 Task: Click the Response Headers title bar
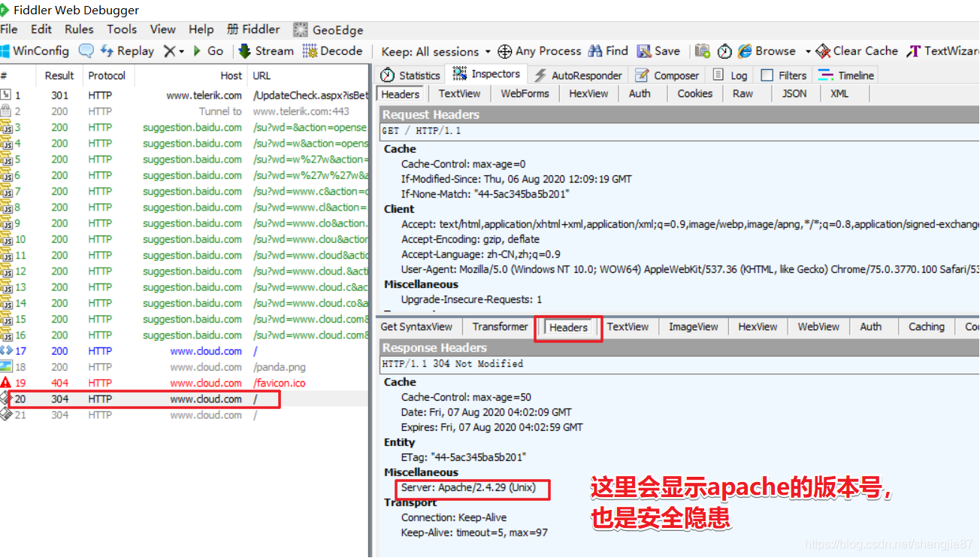pos(679,347)
